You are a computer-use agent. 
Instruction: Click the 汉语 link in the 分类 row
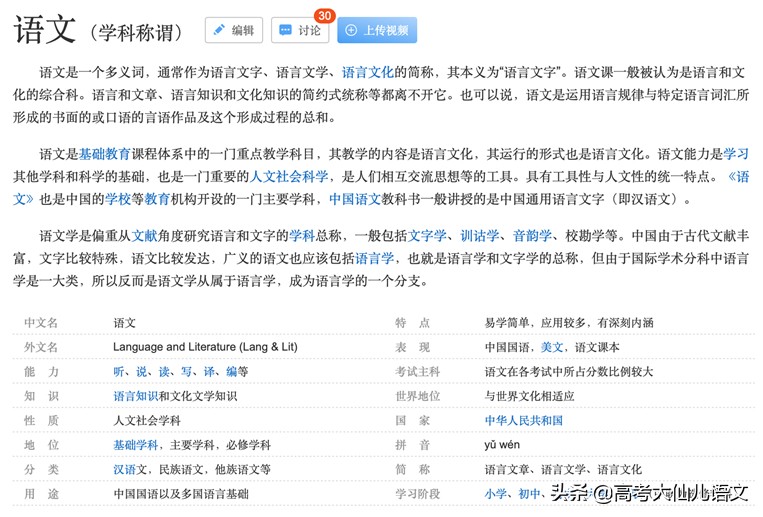coord(125,470)
